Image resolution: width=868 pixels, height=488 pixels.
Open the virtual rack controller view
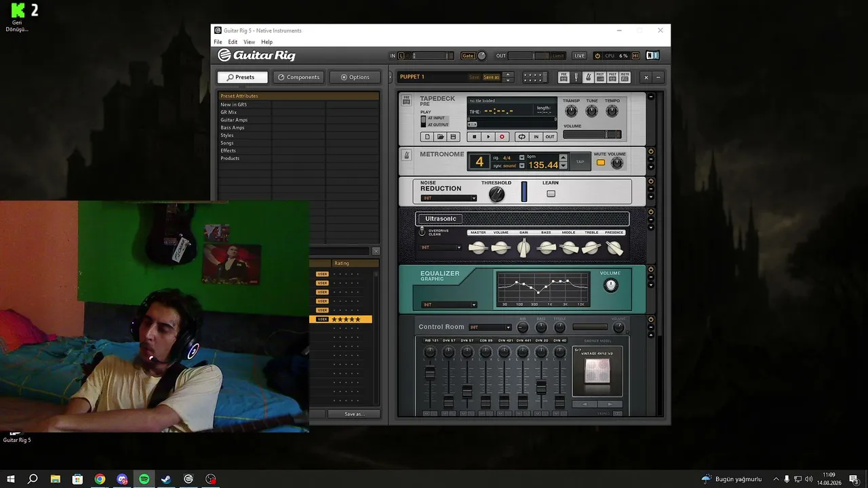click(x=534, y=77)
